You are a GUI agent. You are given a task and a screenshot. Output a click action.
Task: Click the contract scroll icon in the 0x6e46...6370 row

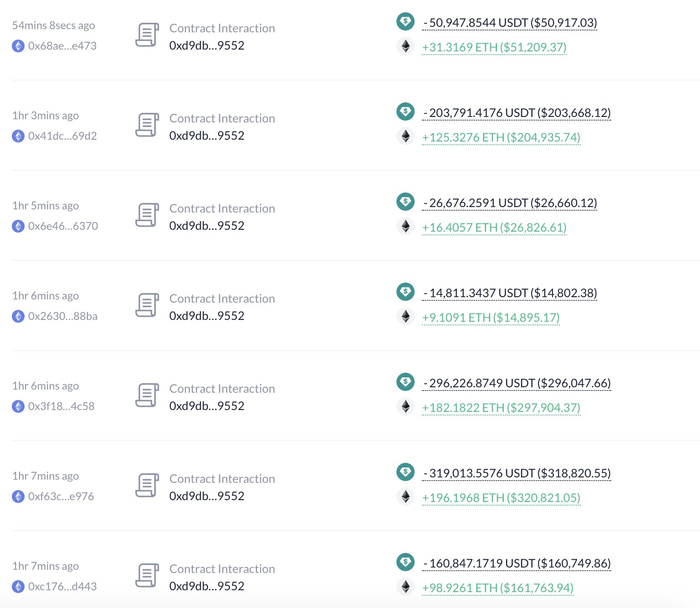[147, 215]
